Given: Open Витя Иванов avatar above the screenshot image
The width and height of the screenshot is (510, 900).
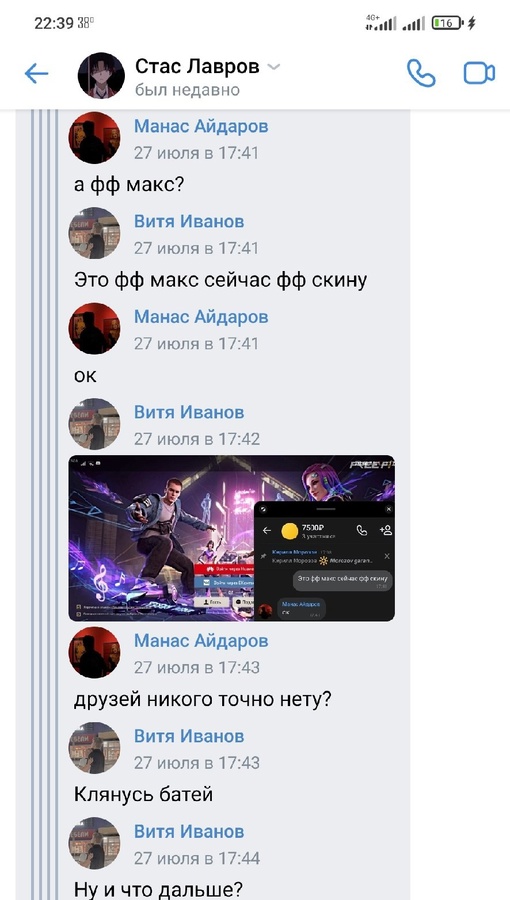Looking at the screenshot, I should 94,424.
